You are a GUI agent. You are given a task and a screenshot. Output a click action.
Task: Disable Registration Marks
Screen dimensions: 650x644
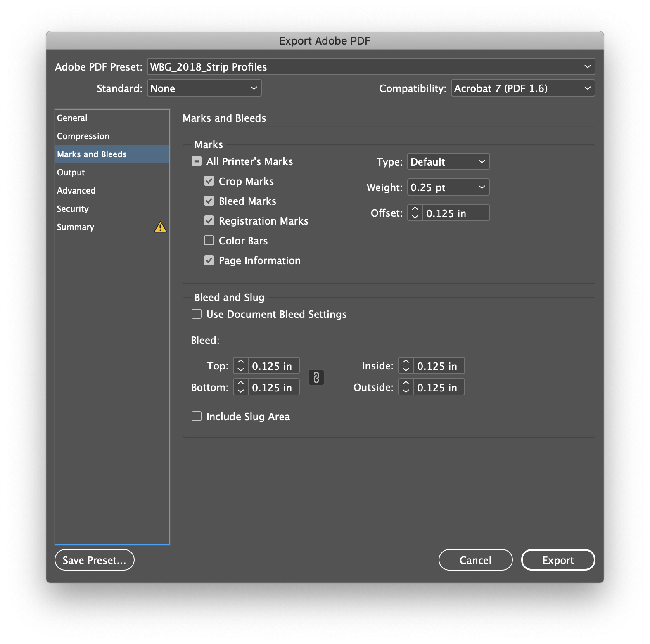(209, 221)
